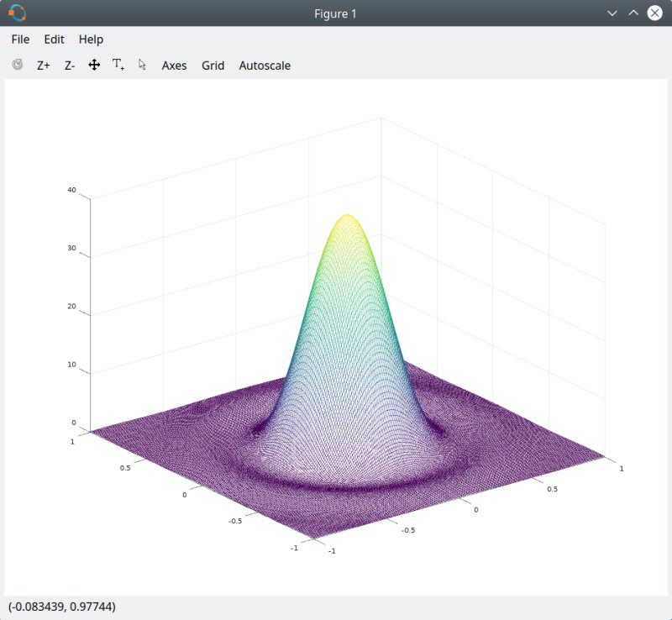Open the Edit menu
This screenshot has height=620, width=672.
[55, 39]
